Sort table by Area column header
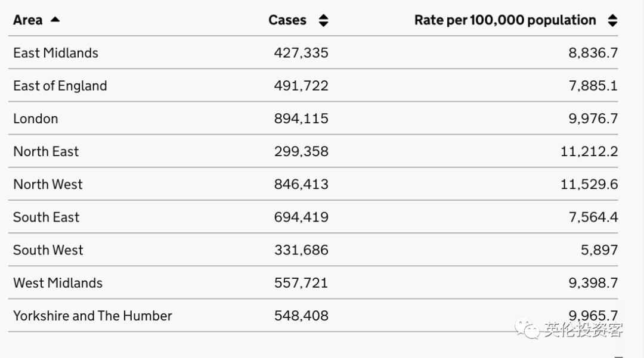 (x=28, y=20)
